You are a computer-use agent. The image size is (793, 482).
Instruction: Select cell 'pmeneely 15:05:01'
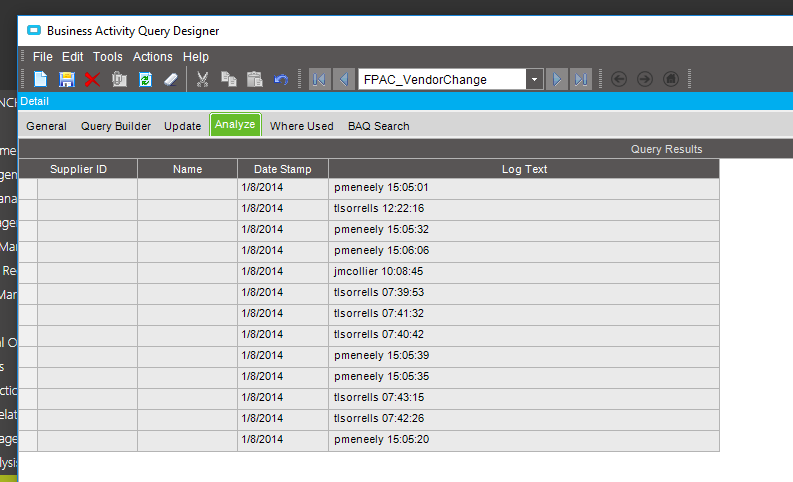(x=524, y=188)
